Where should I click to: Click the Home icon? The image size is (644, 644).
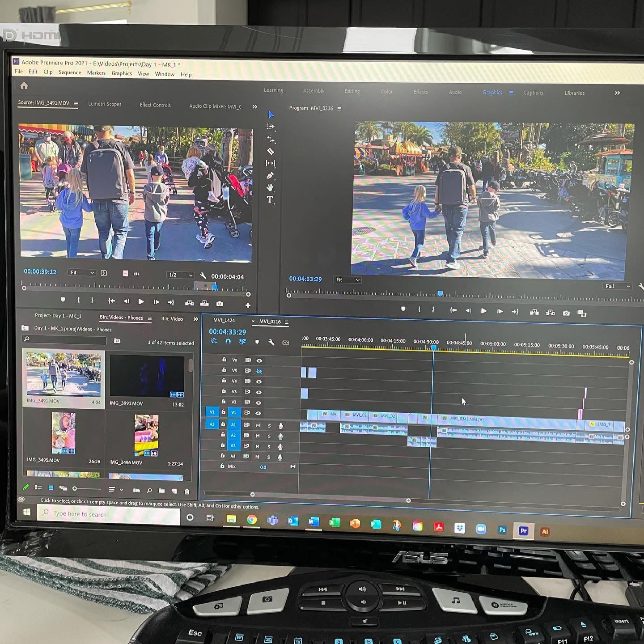(x=24, y=85)
